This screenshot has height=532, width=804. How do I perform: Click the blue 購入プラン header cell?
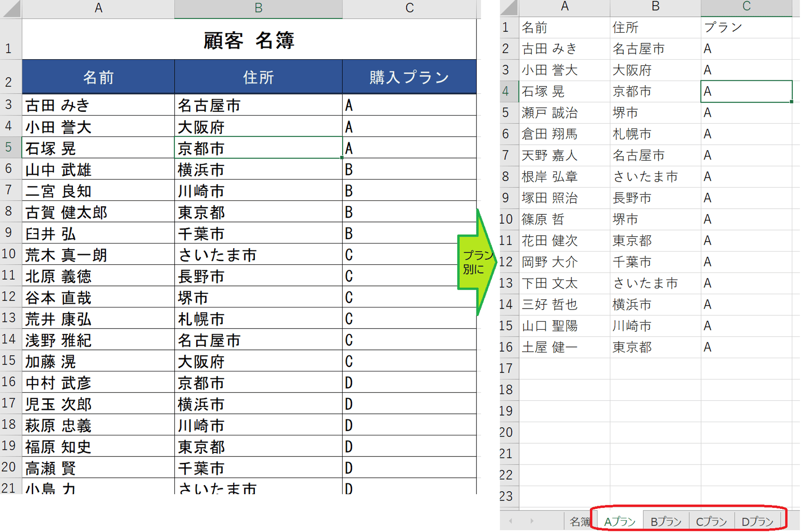tap(409, 77)
